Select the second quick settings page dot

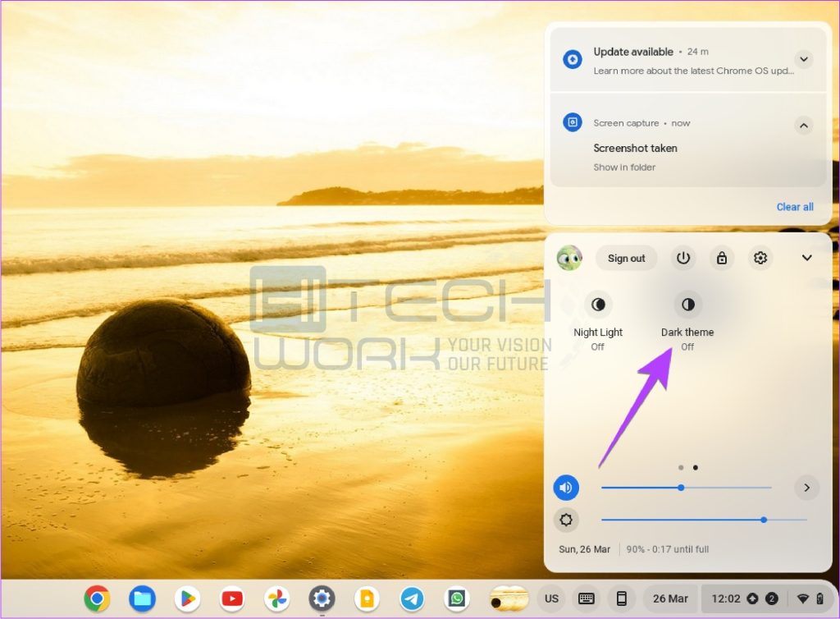pos(696,467)
